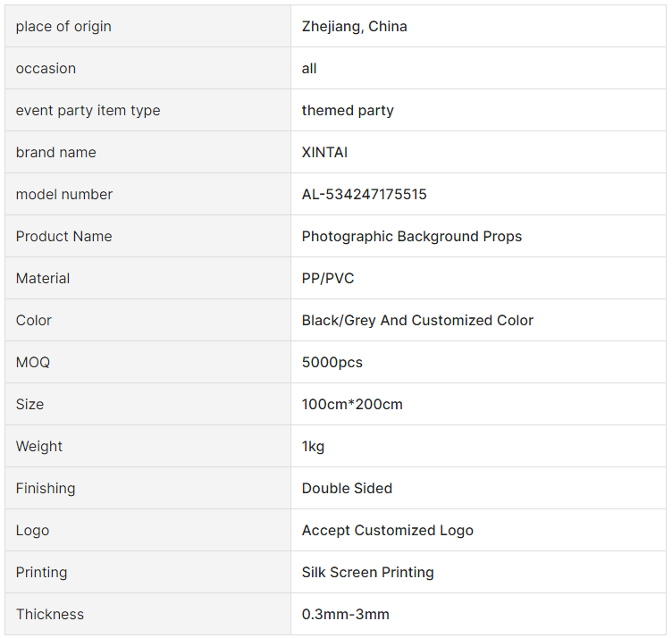Click the Thickness row label
This screenshot has width=672, height=638.
click(50, 615)
